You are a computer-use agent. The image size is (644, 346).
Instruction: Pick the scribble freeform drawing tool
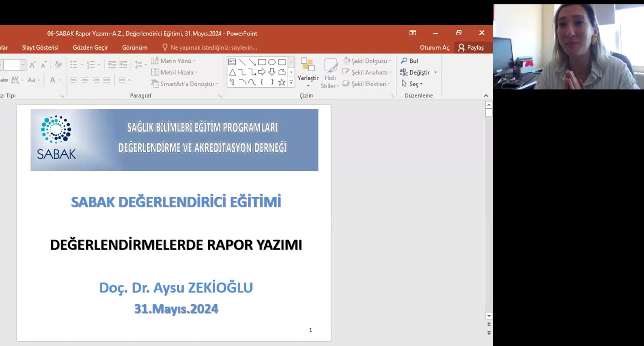(232, 82)
